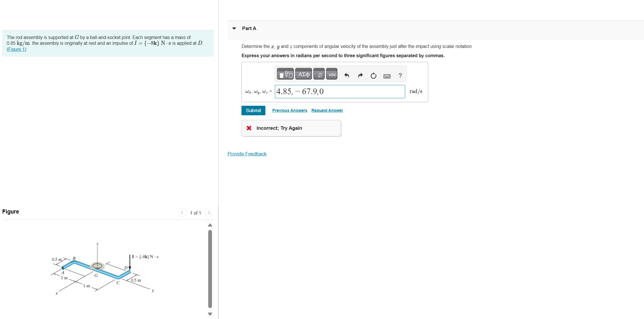Open the keyboard shortcuts icon

(387, 76)
